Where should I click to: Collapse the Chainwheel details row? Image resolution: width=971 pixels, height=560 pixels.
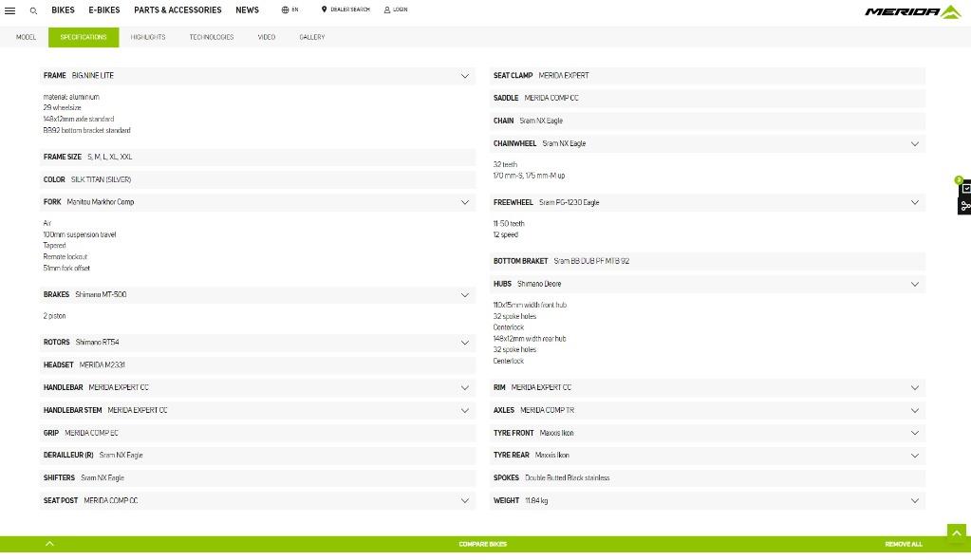pos(708,143)
